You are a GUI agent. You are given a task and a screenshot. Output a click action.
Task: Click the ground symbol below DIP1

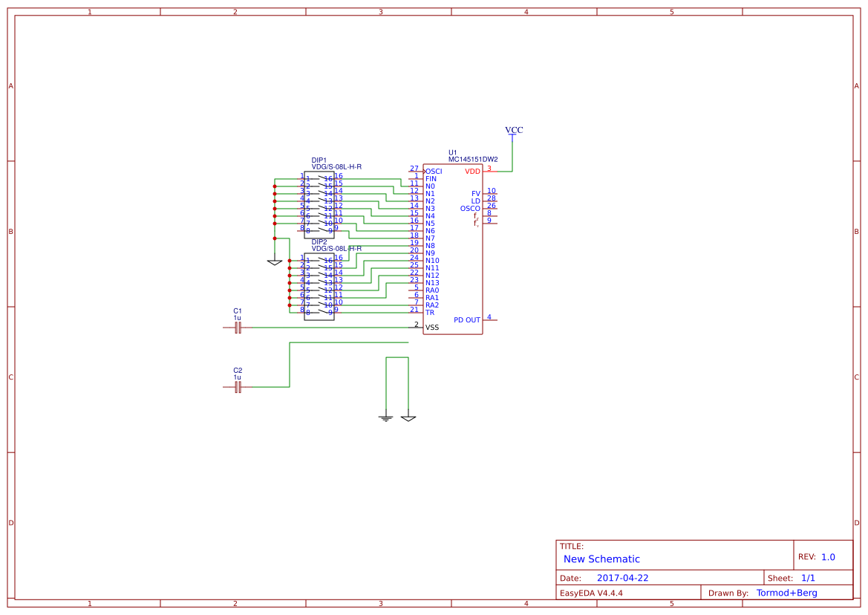click(275, 261)
